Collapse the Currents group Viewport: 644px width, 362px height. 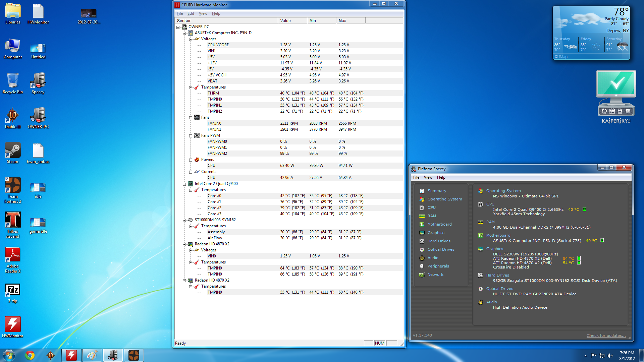pos(191,172)
